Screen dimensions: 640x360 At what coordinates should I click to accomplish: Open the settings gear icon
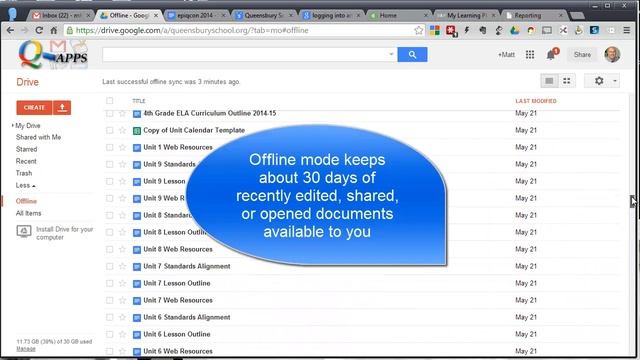pyautogui.click(x=599, y=81)
